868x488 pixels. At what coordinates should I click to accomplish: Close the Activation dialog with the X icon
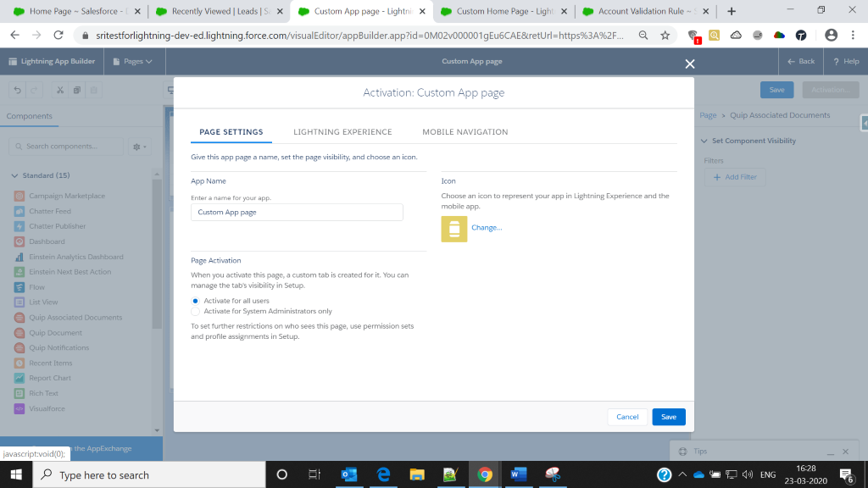(690, 64)
